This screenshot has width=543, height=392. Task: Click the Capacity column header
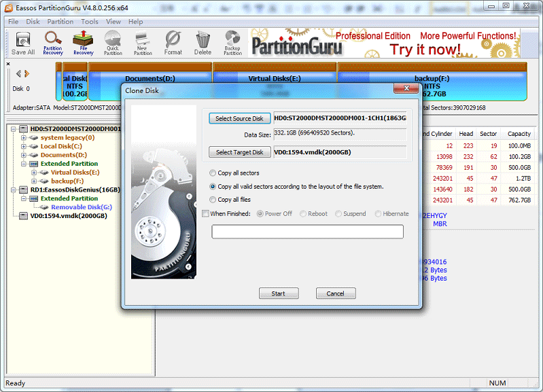click(519, 134)
